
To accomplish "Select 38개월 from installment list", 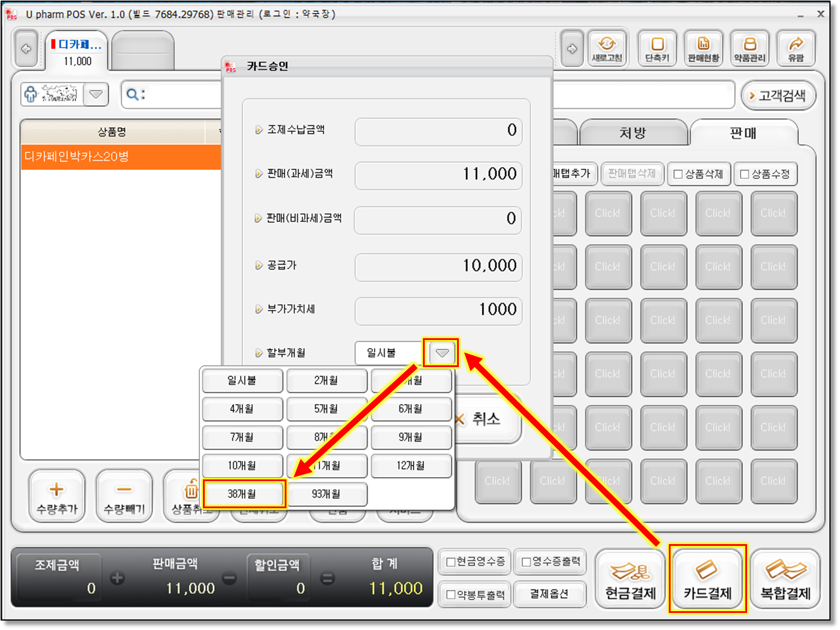I will coord(243,494).
